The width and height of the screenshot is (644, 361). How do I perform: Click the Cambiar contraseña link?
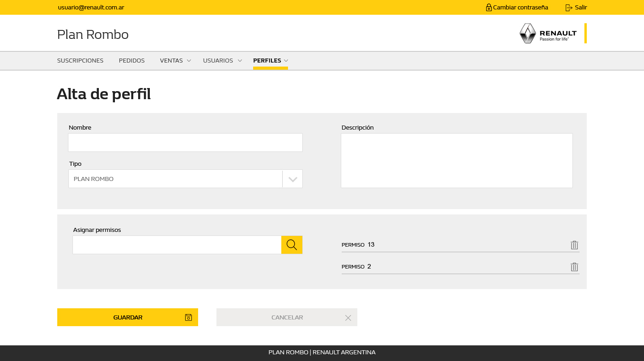click(x=521, y=8)
